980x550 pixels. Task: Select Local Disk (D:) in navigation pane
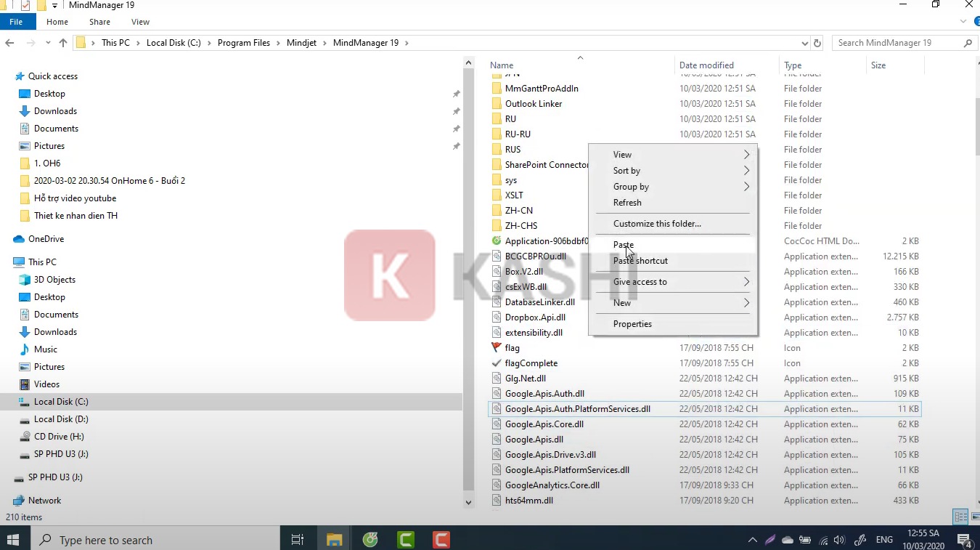(x=61, y=419)
